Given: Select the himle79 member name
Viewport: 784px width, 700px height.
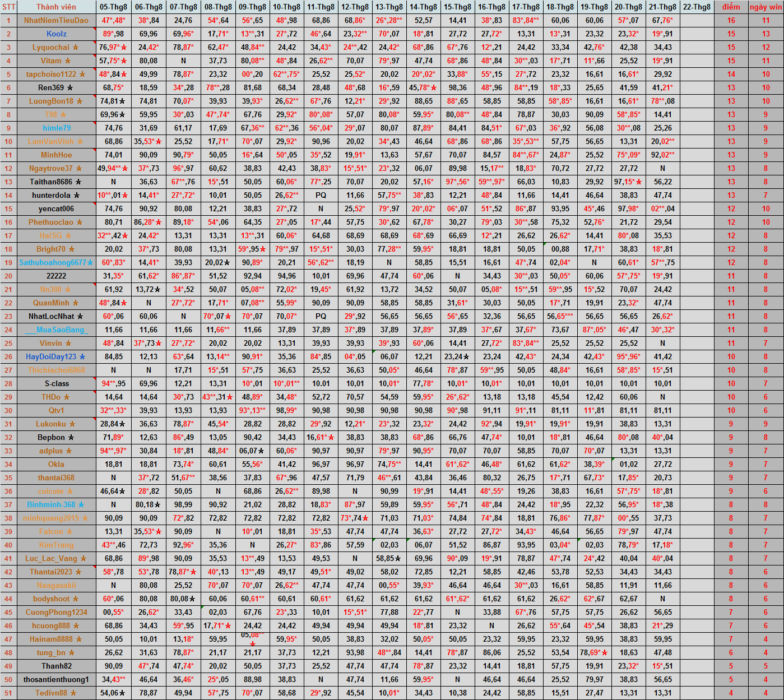Looking at the screenshot, I should tap(56, 128).
